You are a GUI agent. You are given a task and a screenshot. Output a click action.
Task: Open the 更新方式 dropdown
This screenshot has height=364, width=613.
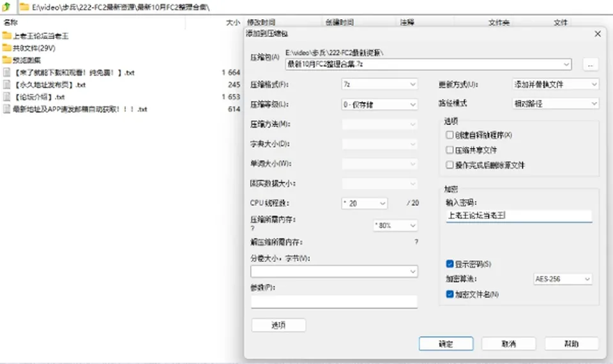coord(556,84)
